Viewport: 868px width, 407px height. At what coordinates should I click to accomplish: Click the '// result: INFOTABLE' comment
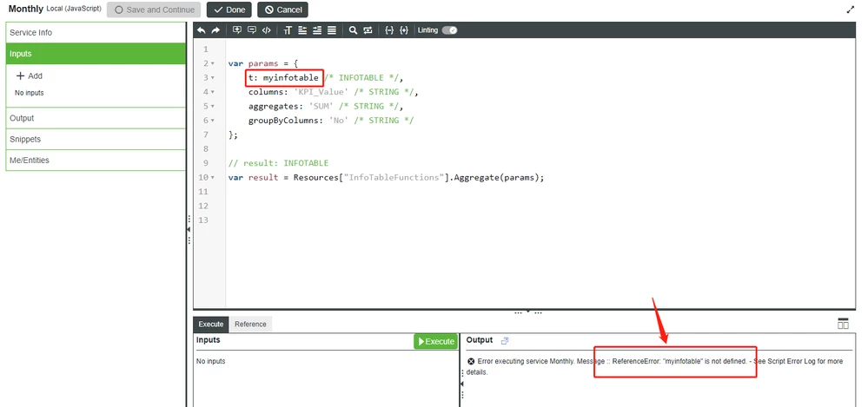(x=278, y=163)
